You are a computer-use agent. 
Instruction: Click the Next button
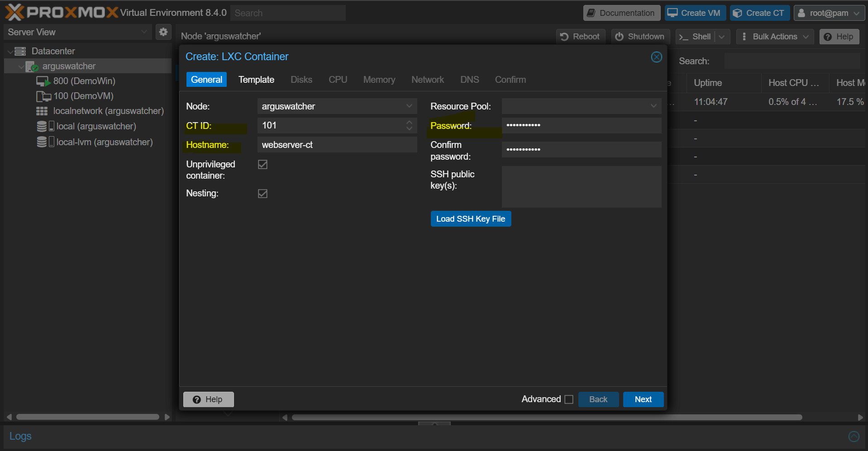643,399
